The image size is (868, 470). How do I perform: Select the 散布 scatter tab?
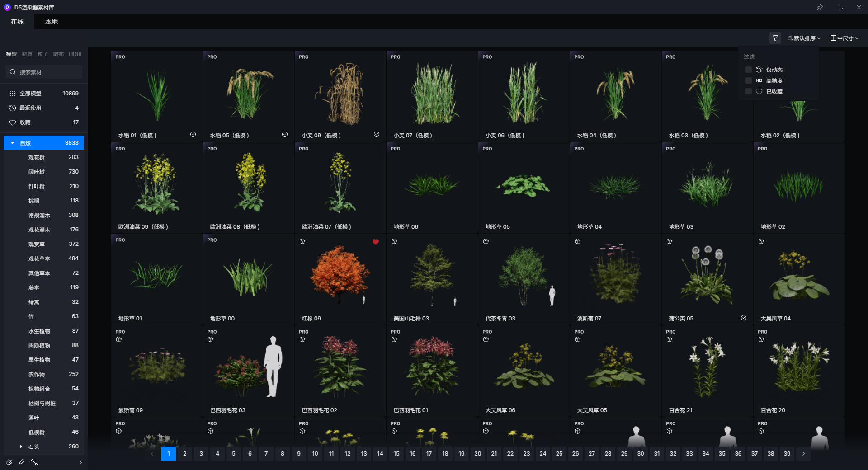pos(58,54)
